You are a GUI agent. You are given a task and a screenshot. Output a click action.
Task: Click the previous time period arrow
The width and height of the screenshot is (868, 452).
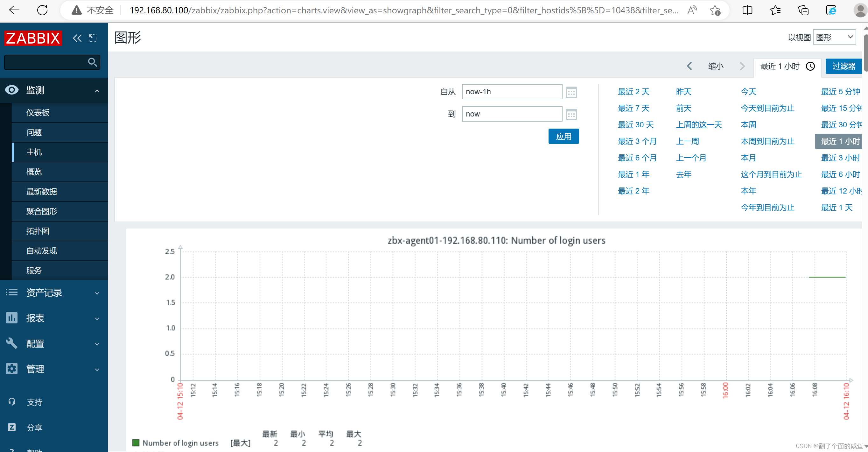click(689, 66)
